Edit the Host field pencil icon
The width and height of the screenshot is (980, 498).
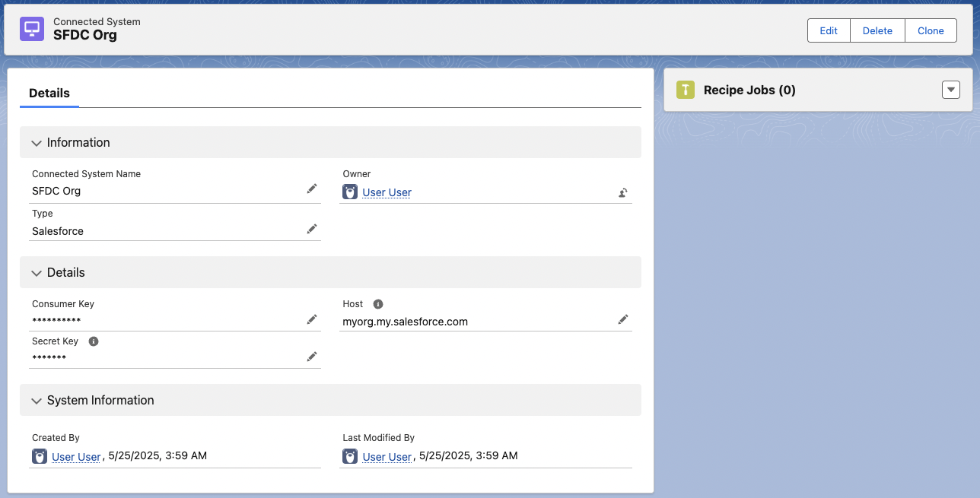click(623, 319)
